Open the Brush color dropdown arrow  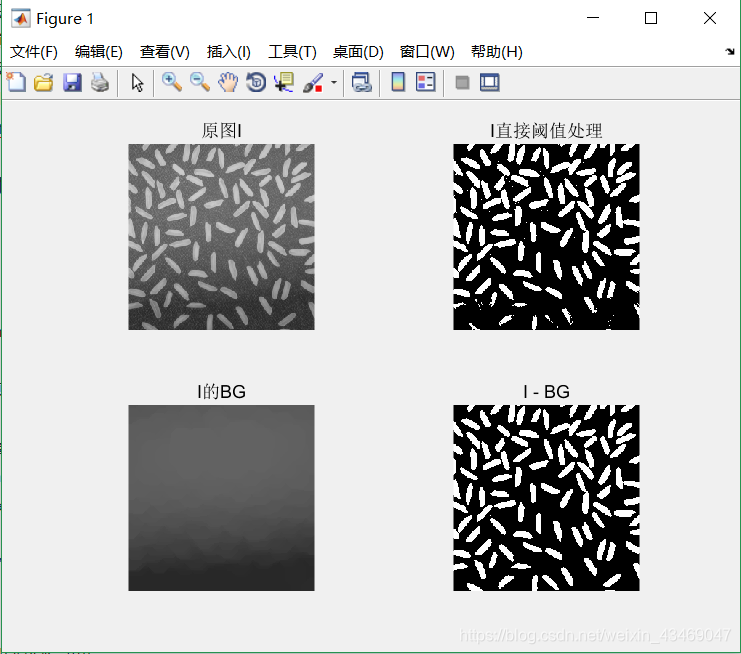tap(334, 83)
